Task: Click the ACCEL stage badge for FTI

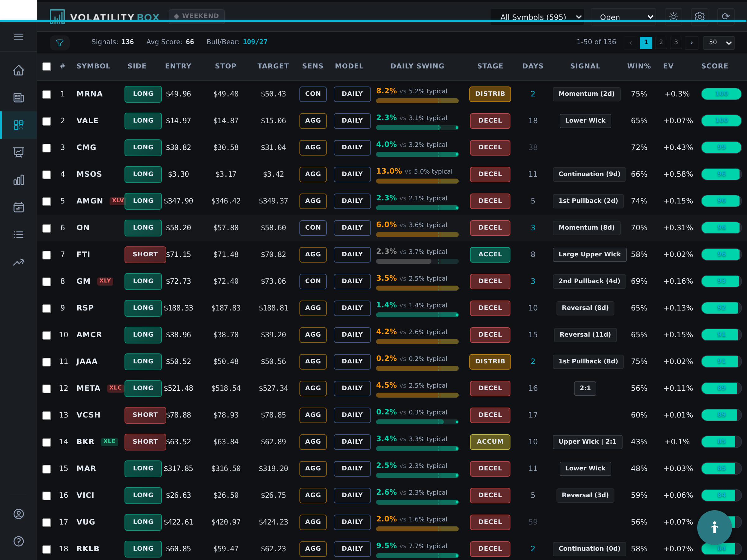Action: coord(490,254)
